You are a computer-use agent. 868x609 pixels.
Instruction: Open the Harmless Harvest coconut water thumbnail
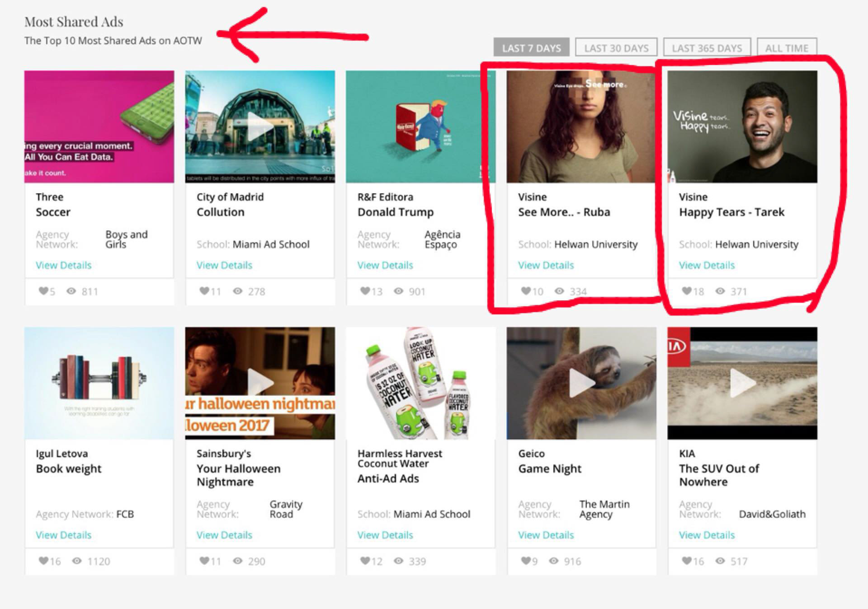click(420, 383)
